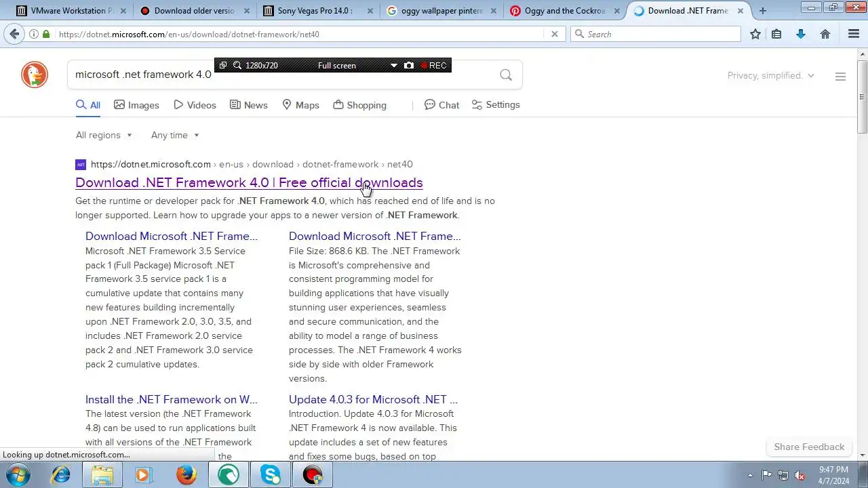Click the recorder camera snapshot icon

[x=409, y=65]
